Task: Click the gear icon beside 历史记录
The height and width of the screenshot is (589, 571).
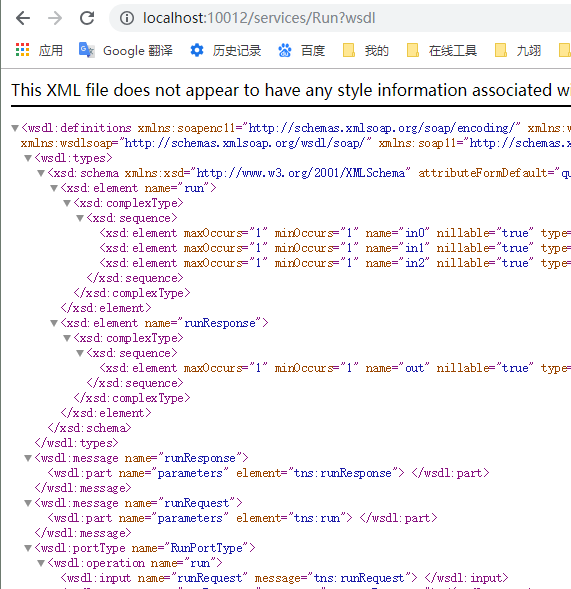Action: pos(197,50)
